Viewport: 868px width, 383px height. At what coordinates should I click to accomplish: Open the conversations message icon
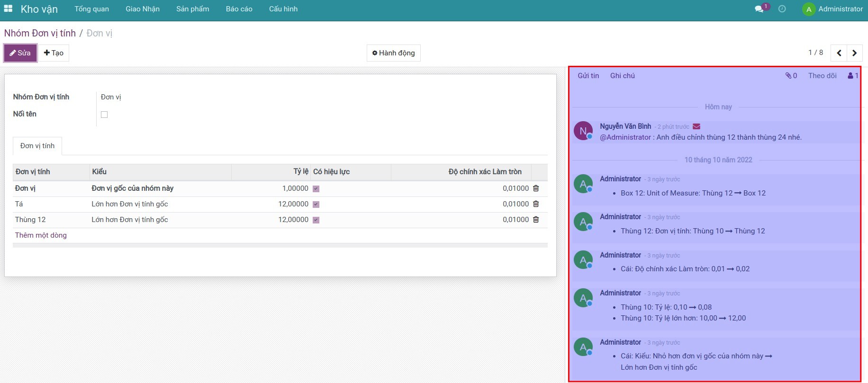[759, 9]
